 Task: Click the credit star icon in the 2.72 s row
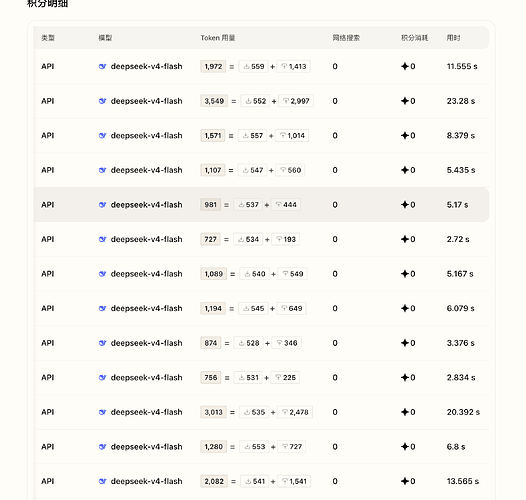point(405,239)
